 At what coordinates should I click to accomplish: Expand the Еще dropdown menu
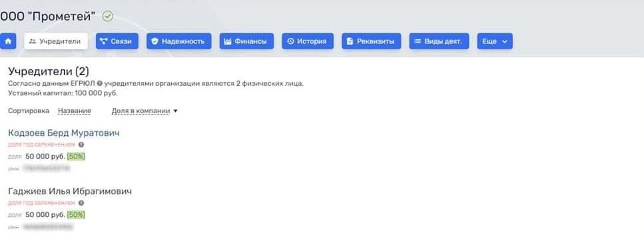[495, 41]
